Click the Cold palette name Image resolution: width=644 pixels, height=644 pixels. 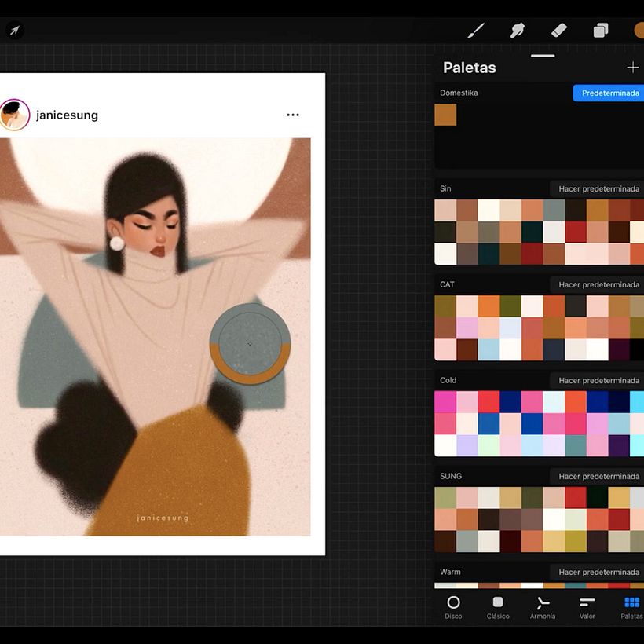[448, 380]
